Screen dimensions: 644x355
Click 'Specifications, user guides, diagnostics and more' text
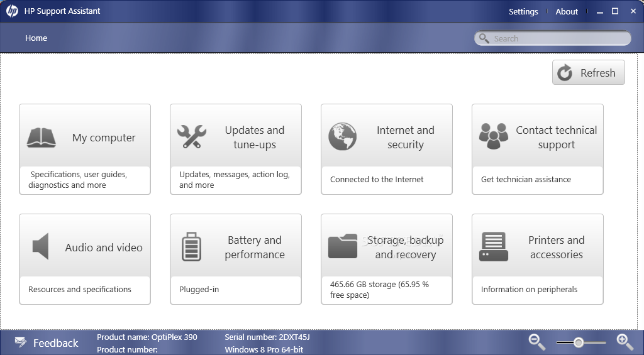click(78, 180)
